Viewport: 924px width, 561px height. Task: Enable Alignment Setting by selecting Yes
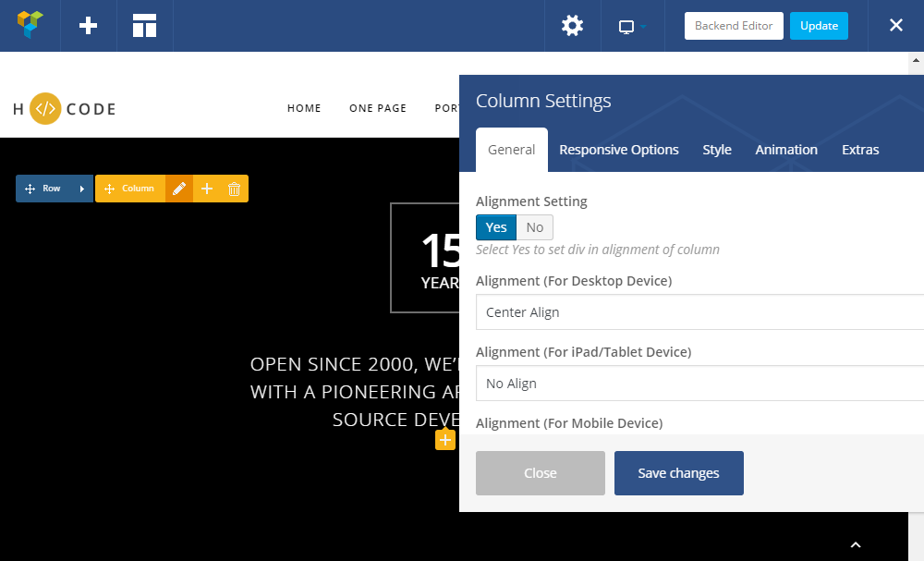[496, 226]
